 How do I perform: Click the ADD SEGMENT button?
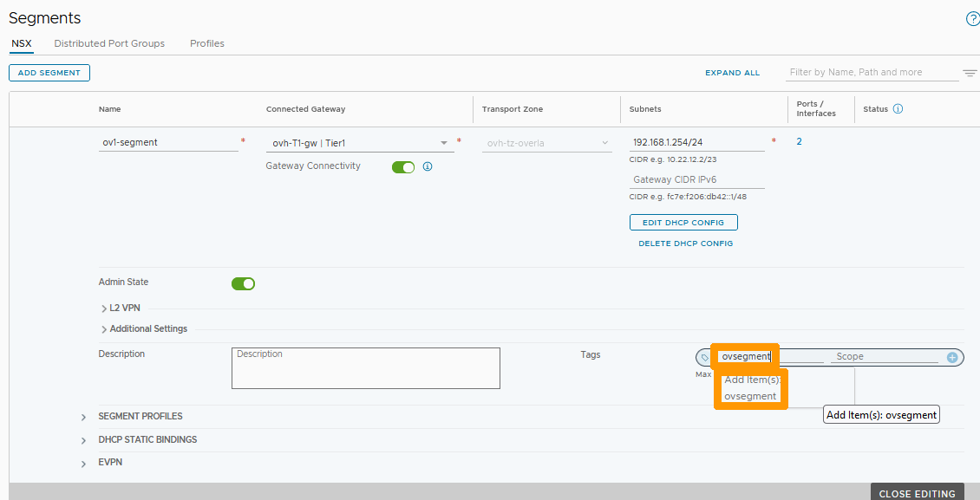click(49, 72)
